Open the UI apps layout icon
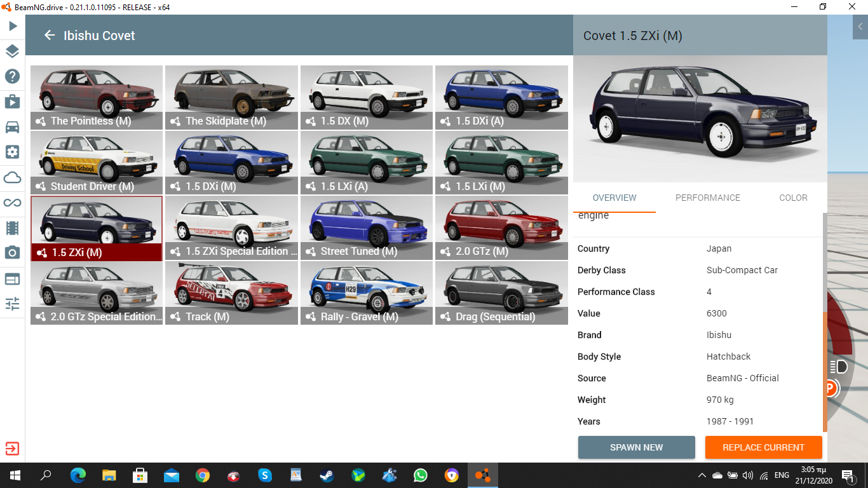This screenshot has width=868, height=488. pos(12,279)
